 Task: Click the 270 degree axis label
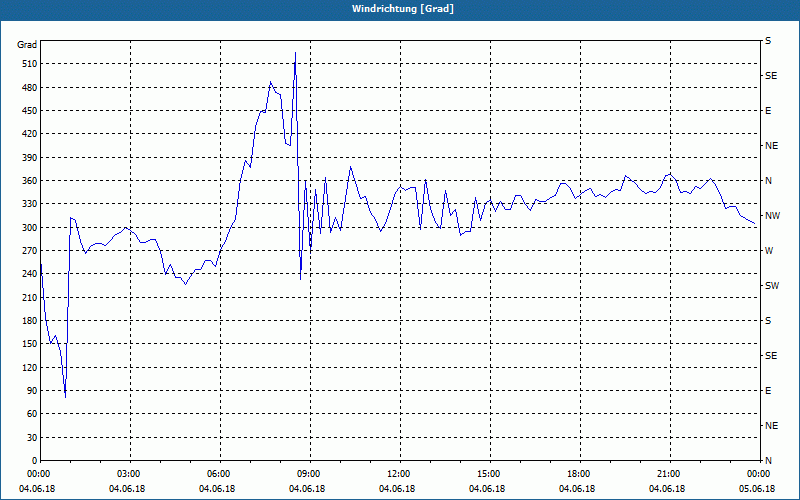[30, 251]
